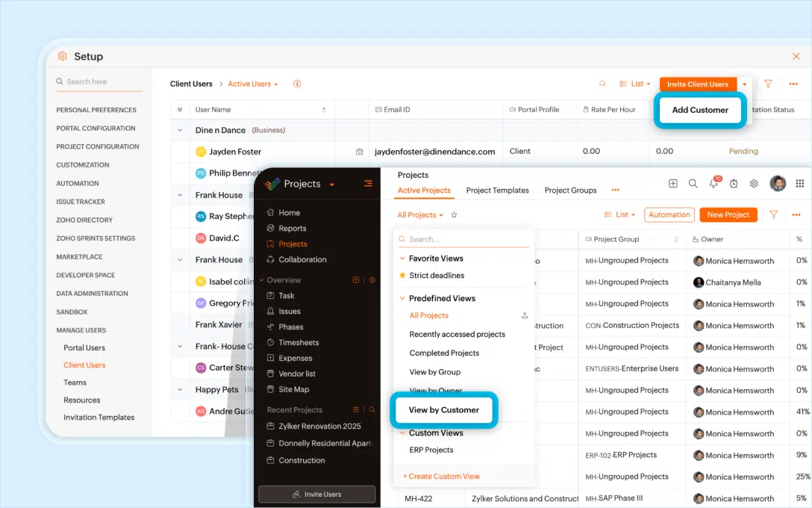Screen dimensions: 812x508
Task: Click the anchor icon next to All Projects view
Action: 524,315
